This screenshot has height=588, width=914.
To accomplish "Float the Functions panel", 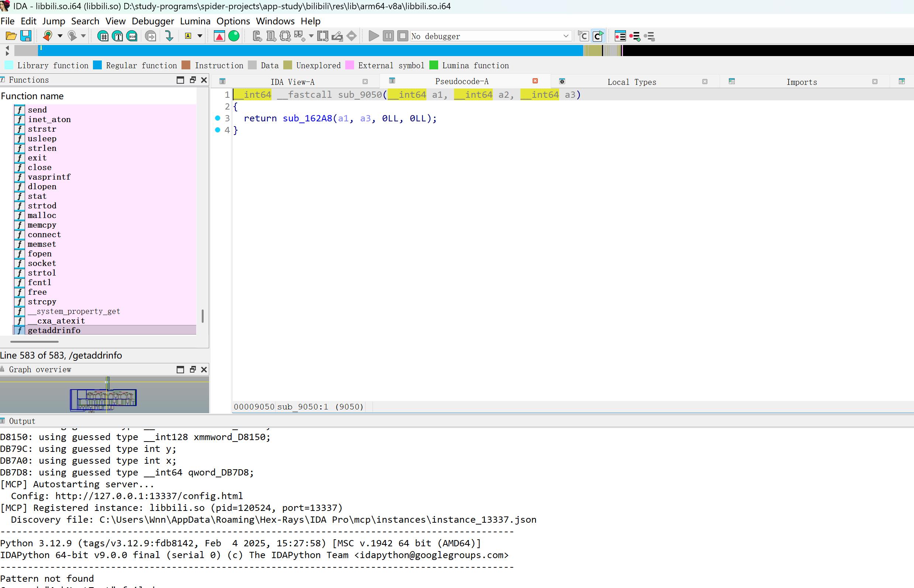I will tap(193, 80).
